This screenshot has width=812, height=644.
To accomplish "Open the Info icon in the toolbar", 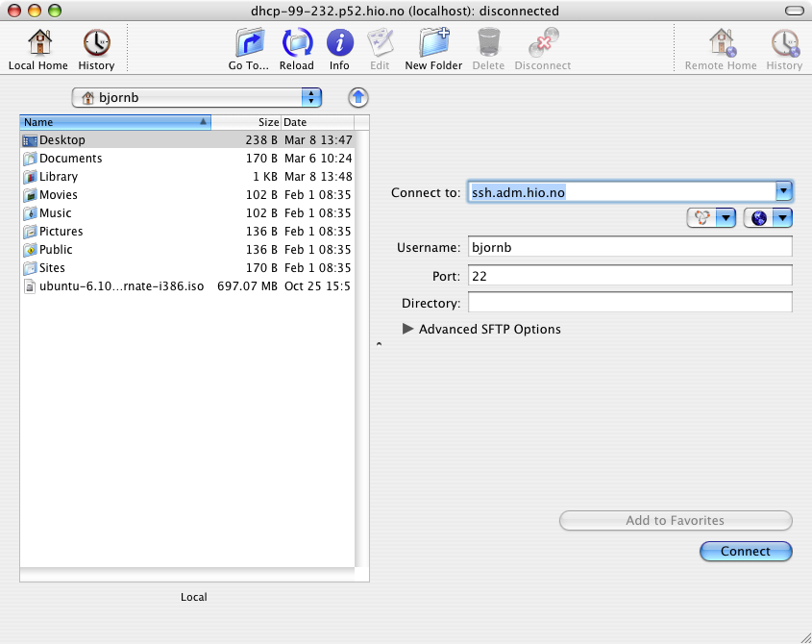I will coord(340,42).
